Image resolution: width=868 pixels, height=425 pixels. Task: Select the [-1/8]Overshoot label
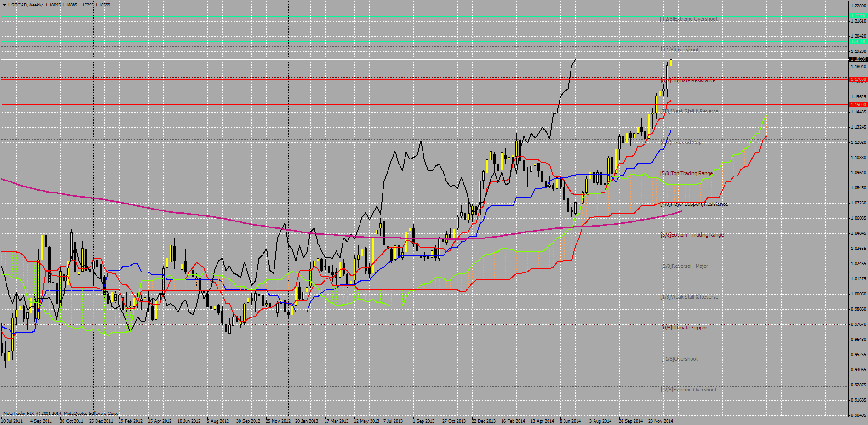pos(680,359)
